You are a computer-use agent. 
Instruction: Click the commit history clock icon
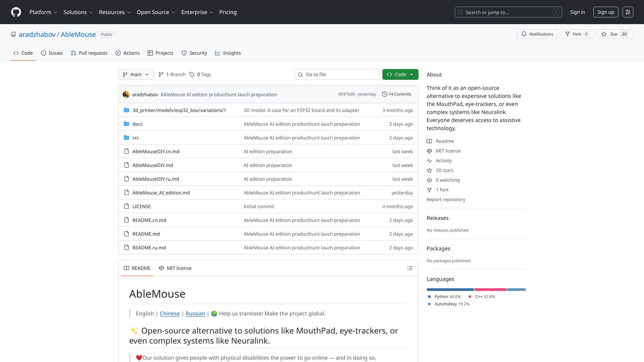(384, 94)
